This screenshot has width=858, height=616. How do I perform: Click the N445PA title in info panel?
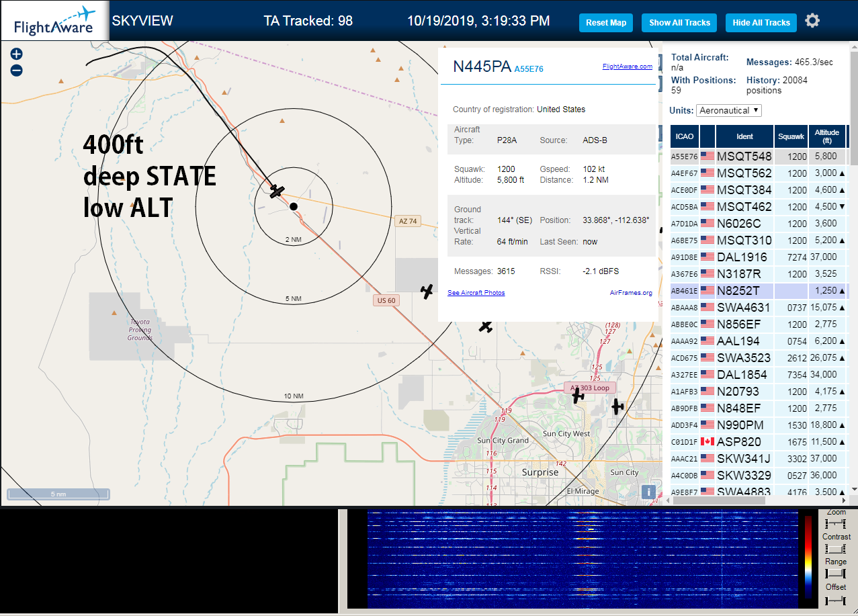click(482, 66)
